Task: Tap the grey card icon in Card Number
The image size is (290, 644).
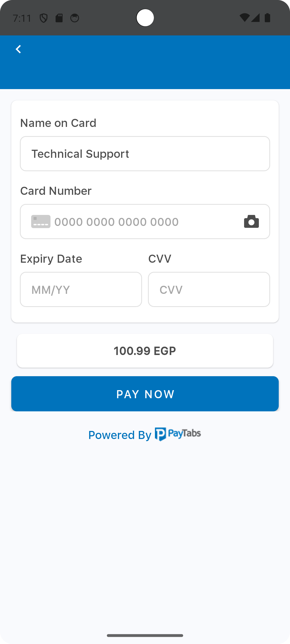Action: (x=41, y=222)
